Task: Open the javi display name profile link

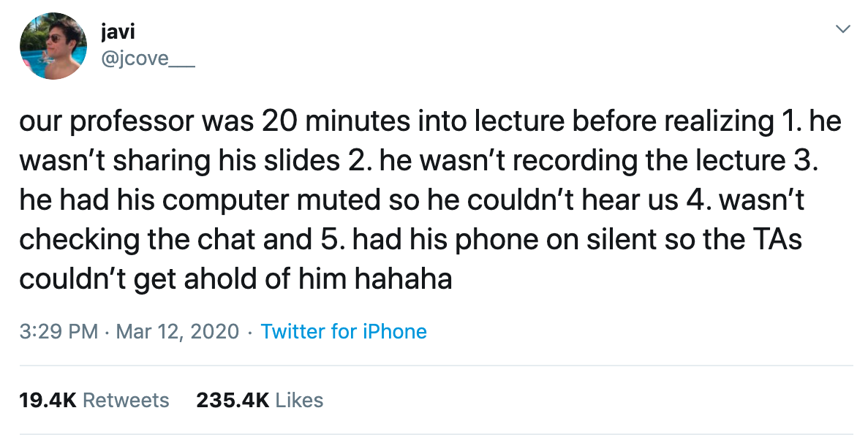Action: pyautogui.click(x=118, y=31)
